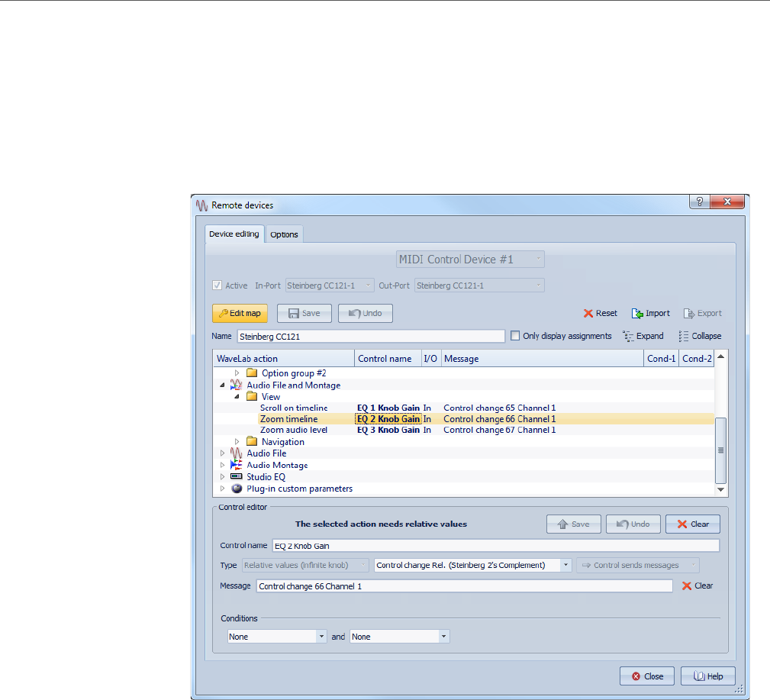Select the Scroll on timeline row
The image size is (770, 700).
click(x=463, y=408)
